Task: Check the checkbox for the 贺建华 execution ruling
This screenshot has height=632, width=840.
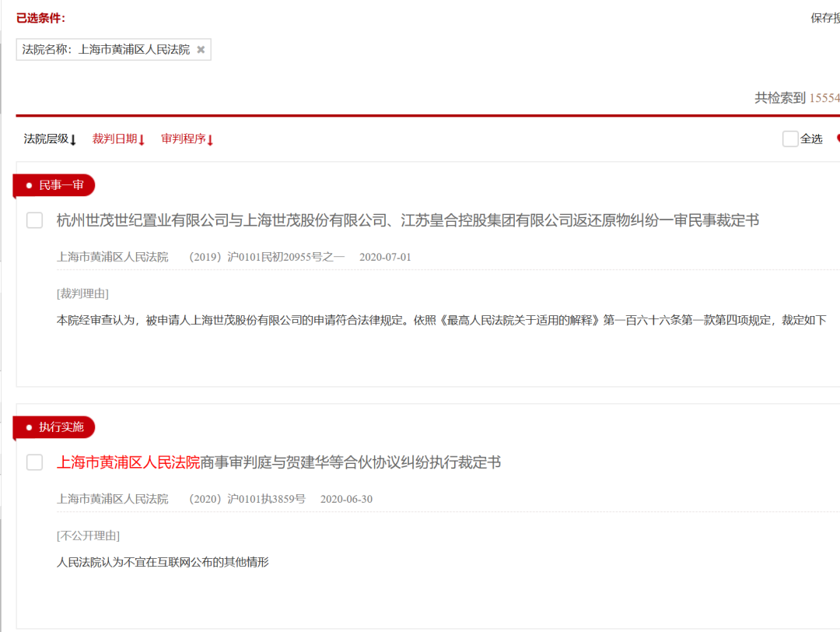Action: click(x=33, y=462)
